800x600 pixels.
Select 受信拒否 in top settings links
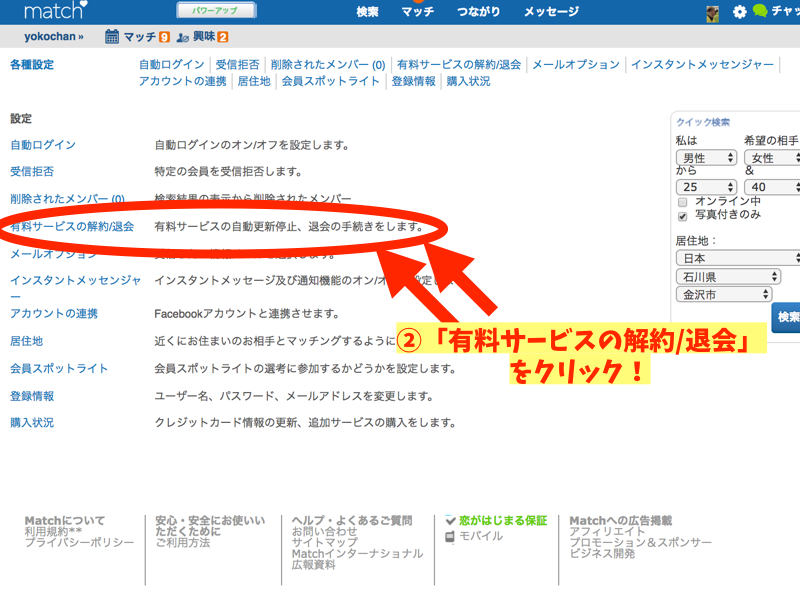tap(237, 65)
